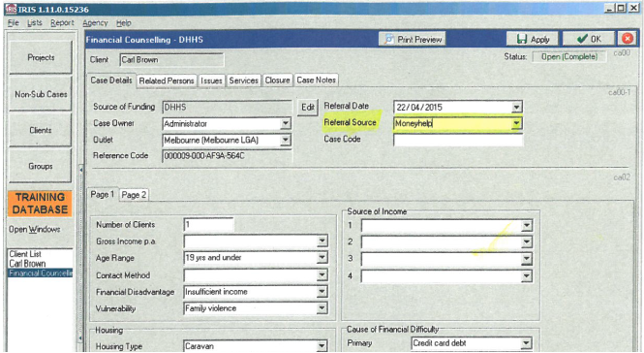Expand the Referral Source dropdown arrow
Screen dimensions: 644x353
[516, 123]
